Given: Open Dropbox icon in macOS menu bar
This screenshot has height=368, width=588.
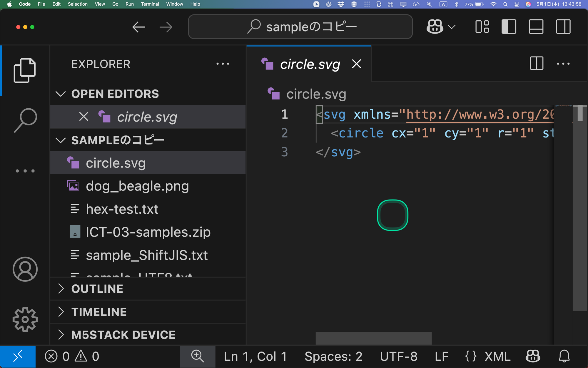Looking at the screenshot, I should pos(341,4).
